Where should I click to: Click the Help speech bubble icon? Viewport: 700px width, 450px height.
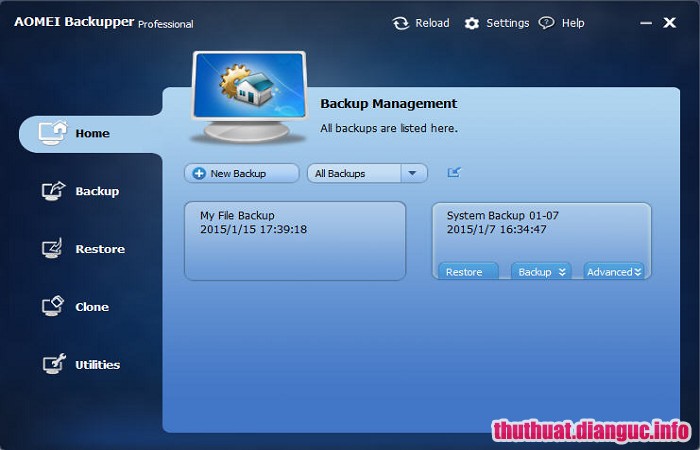click(x=546, y=23)
